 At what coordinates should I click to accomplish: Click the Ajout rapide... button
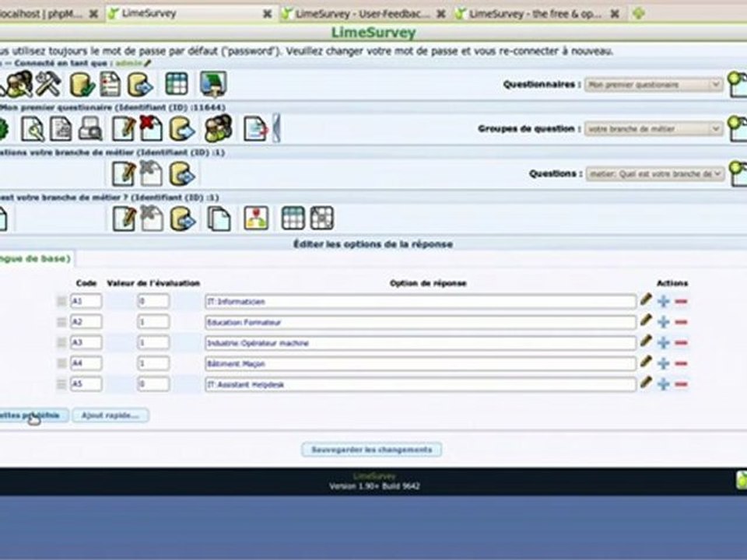coord(110,415)
